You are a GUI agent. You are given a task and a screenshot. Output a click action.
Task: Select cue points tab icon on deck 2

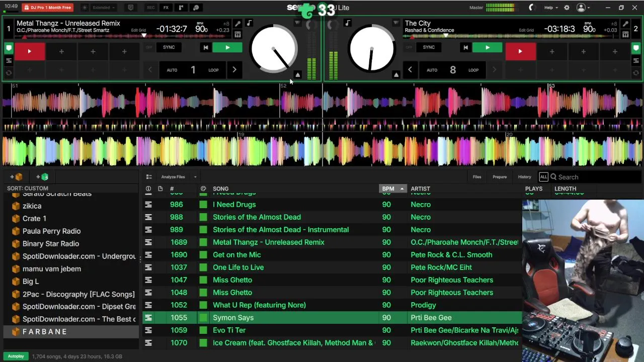click(635, 49)
